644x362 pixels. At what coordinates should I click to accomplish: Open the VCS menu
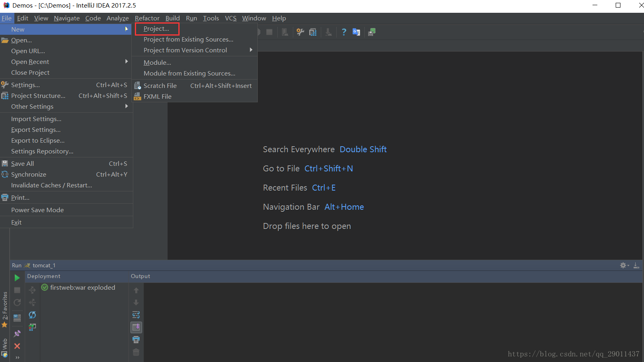(231, 18)
